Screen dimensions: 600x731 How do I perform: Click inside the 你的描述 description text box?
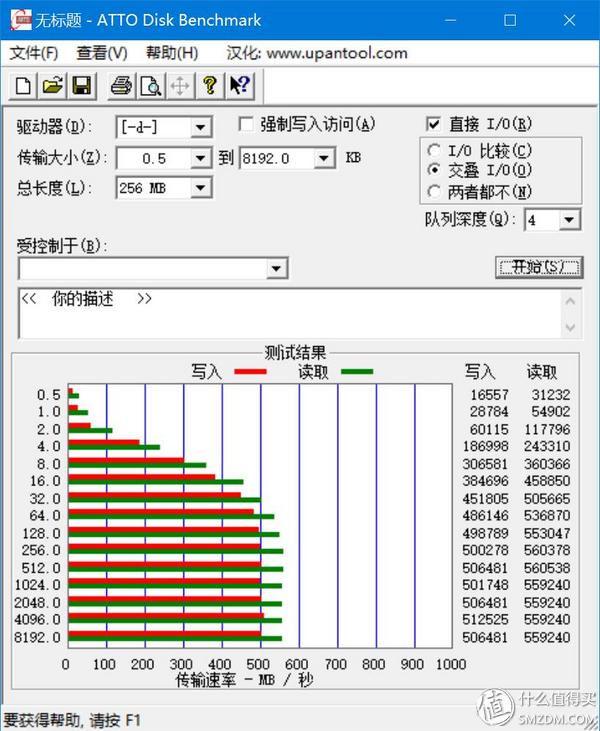coord(289,313)
